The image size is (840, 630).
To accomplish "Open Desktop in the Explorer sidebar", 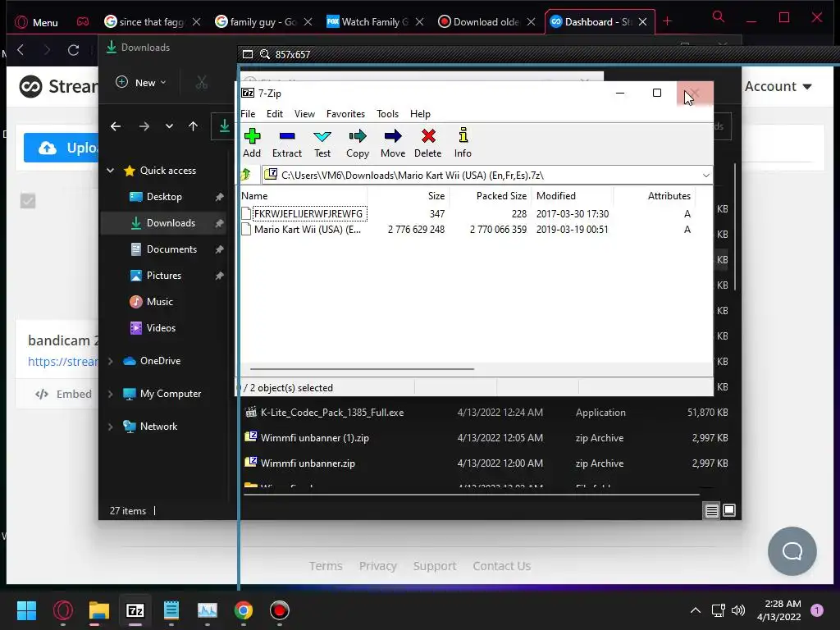I will (164, 197).
